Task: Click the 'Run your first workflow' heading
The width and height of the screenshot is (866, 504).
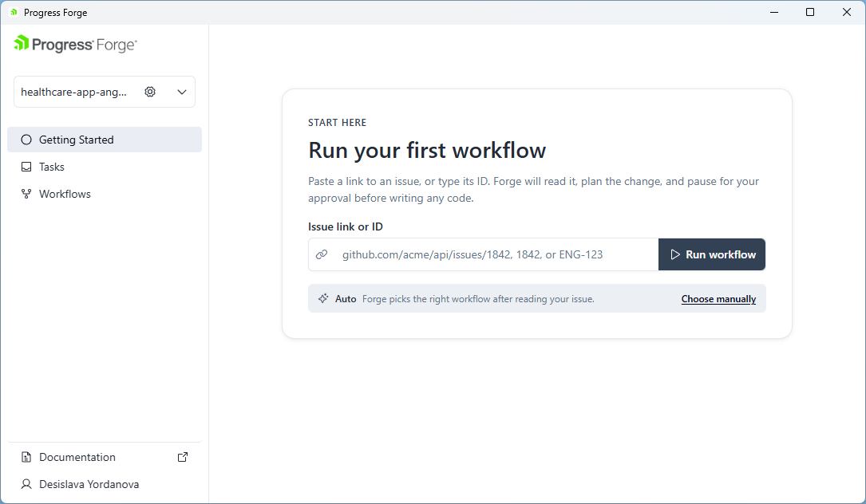Action: coord(427,150)
